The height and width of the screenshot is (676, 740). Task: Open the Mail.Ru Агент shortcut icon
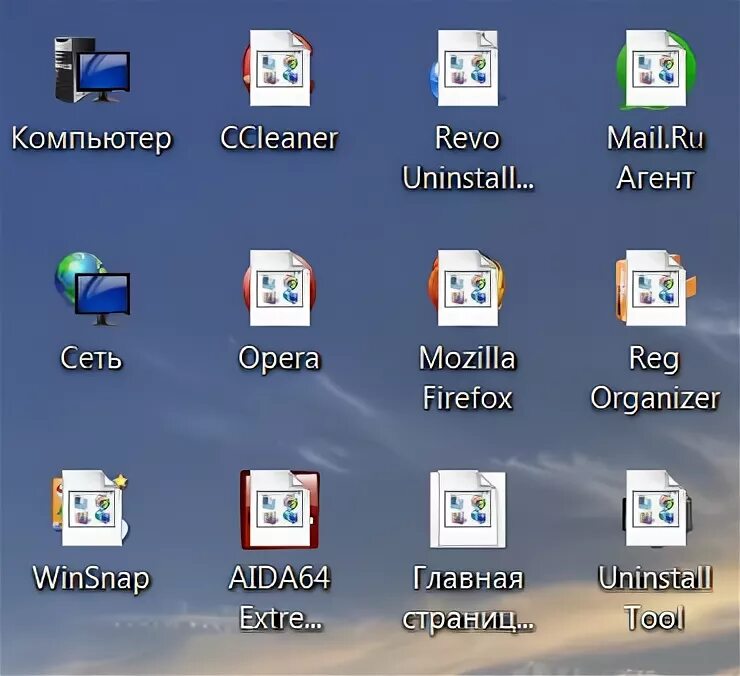[x=656, y=69]
